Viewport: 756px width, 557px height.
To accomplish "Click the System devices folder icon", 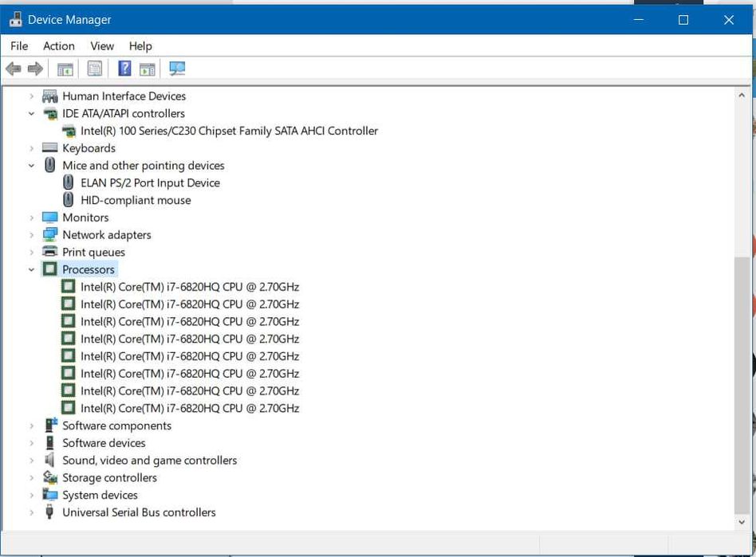I will 49,495.
